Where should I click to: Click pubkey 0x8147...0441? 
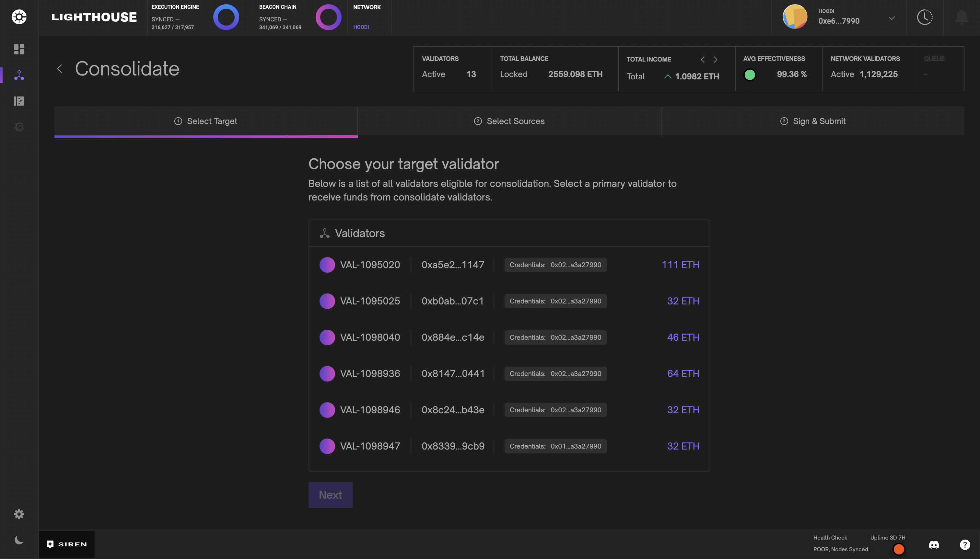point(453,373)
